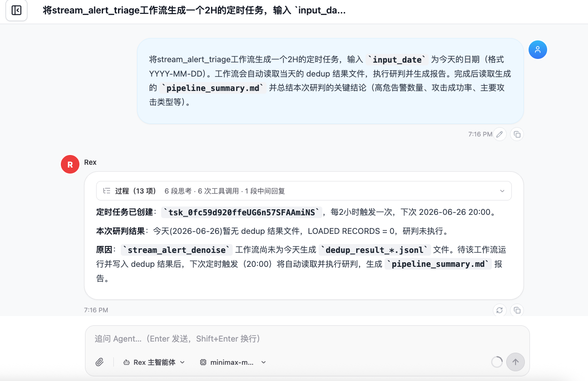Click the dedup_result_*.jsonl code chip

pyautogui.click(x=375, y=250)
